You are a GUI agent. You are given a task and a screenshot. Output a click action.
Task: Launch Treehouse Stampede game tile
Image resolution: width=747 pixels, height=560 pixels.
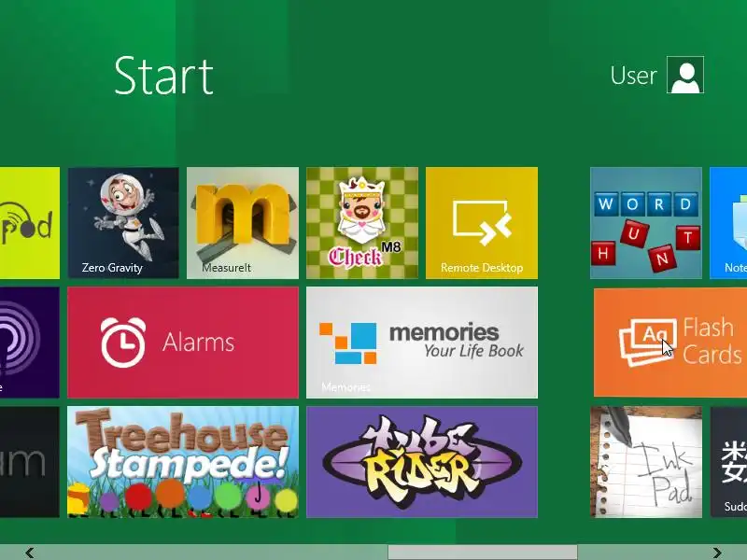click(x=183, y=462)
